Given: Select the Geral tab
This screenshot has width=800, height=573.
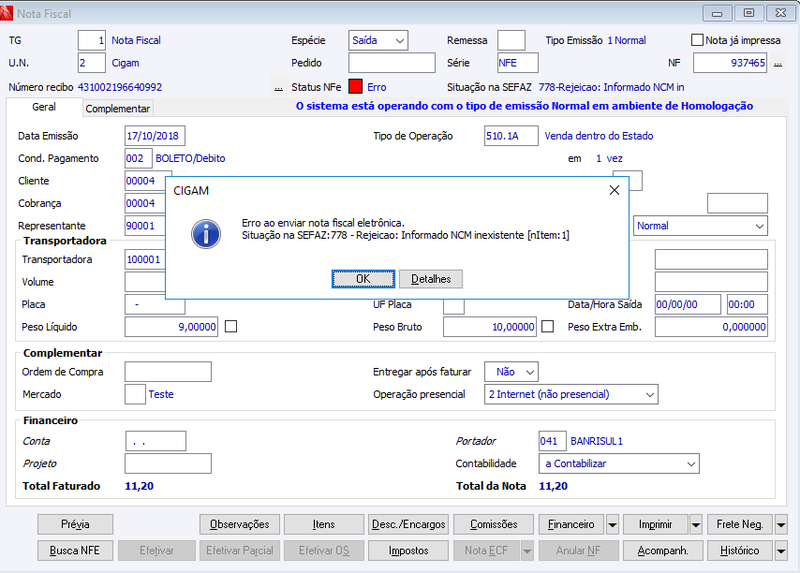Looking at the screenshot, I should click(44, 107).
